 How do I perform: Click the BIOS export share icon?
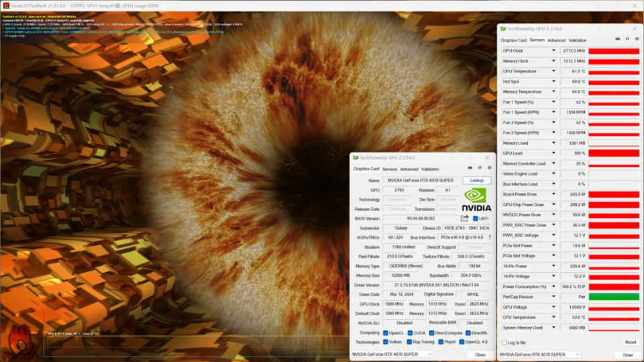[x=464, y=219]
